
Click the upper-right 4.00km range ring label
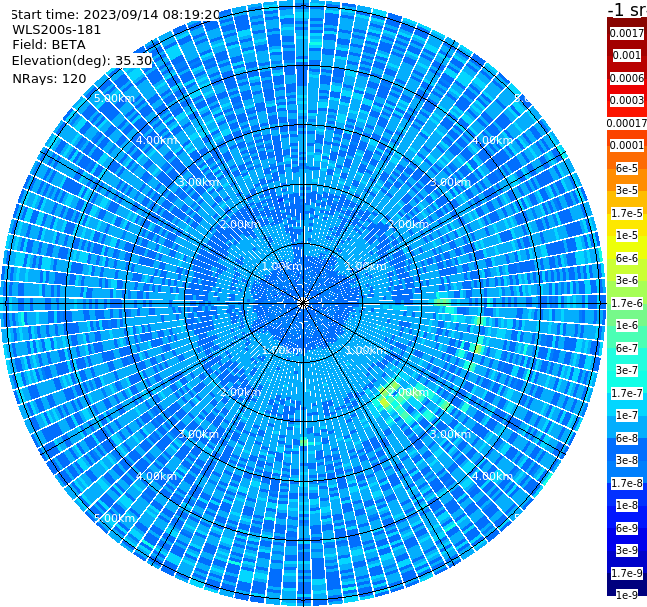(x=492, y=140)
